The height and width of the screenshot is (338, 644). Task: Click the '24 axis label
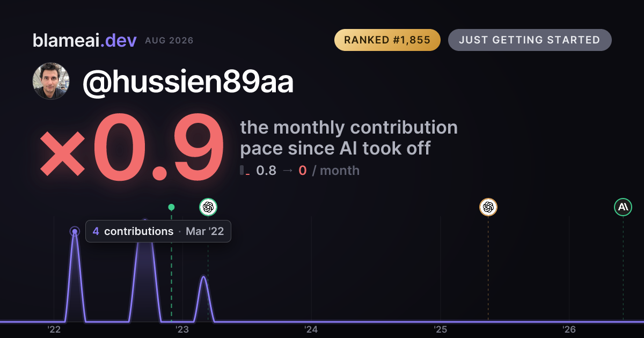pos(311,329)
